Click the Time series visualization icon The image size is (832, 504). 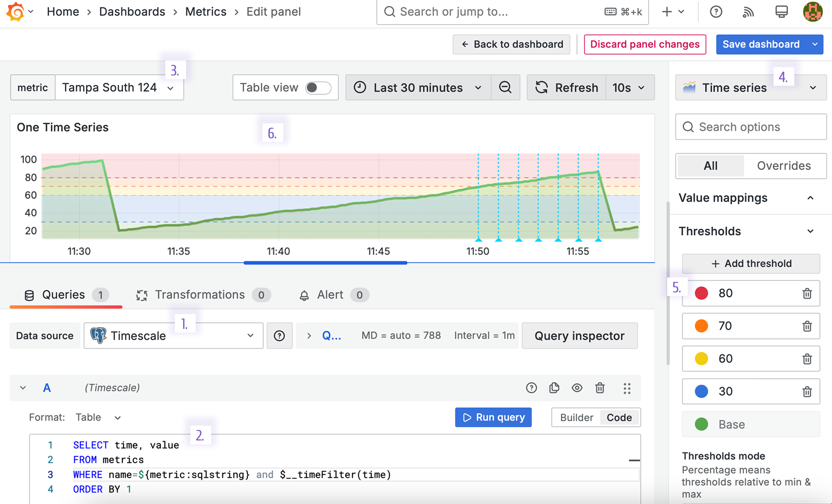pyautogui.click(x=689, y=88)
